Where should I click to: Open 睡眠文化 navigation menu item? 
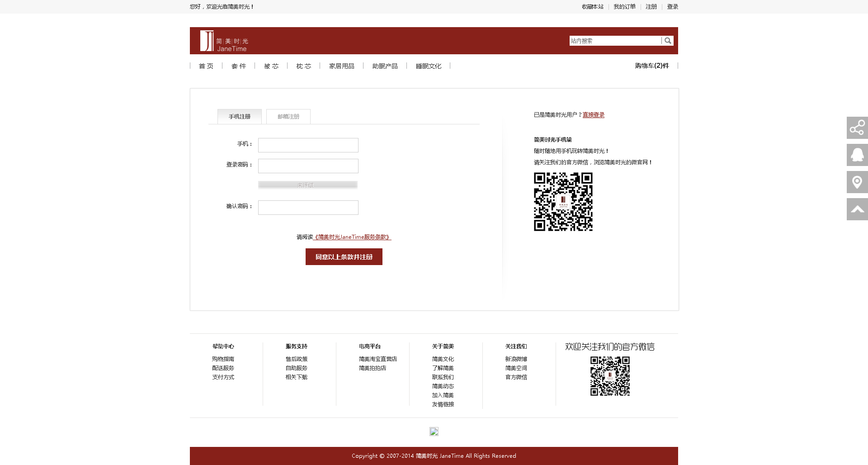[429, 66]
